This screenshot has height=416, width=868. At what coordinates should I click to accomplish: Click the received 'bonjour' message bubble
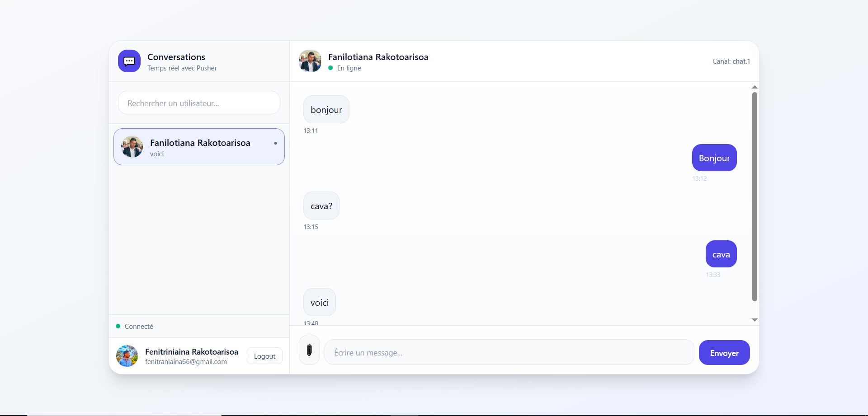pos(326,110)
